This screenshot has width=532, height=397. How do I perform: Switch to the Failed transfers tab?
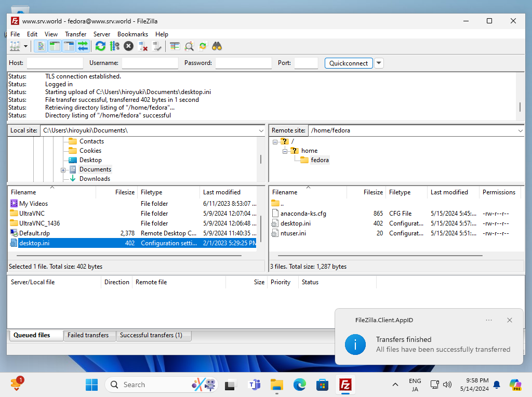[x=88, y=335]
